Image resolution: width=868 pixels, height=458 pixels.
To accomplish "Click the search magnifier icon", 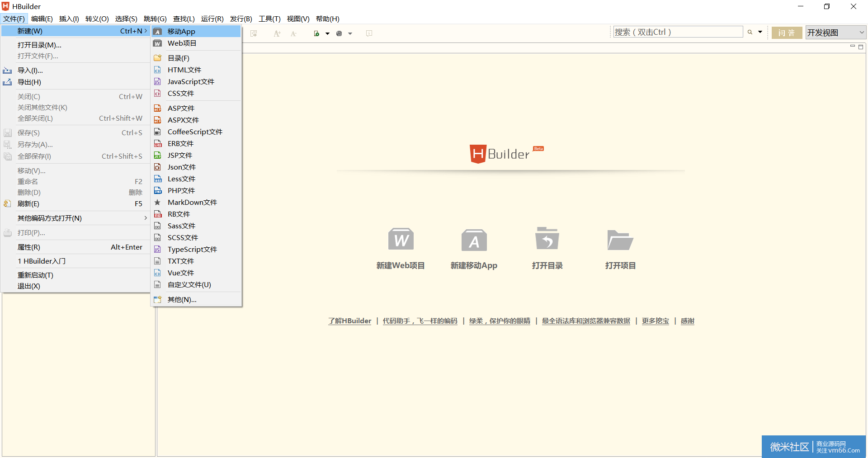I will pyautogui.click(x=750, y=32).
